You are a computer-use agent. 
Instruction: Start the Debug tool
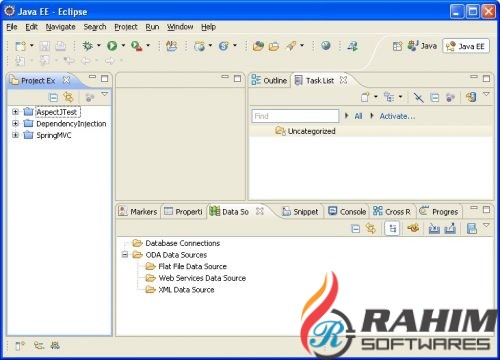coord(88,46)
